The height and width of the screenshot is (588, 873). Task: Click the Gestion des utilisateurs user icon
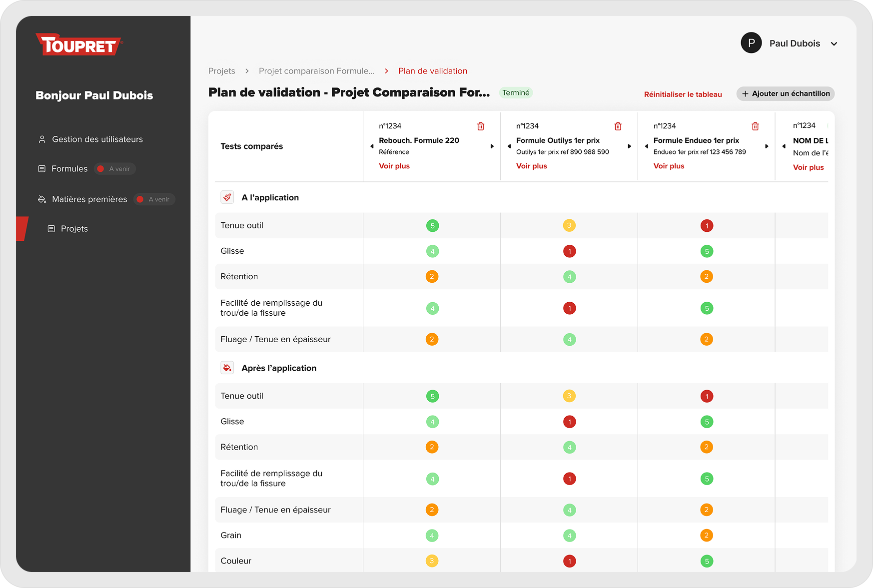click(42, 139)
